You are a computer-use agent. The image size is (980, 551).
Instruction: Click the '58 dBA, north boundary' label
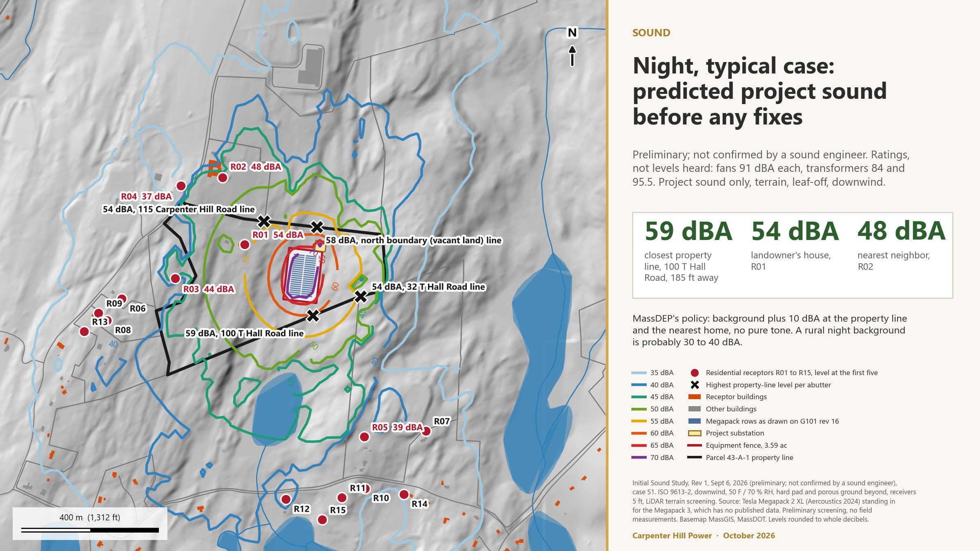click(x=414, y=240)
